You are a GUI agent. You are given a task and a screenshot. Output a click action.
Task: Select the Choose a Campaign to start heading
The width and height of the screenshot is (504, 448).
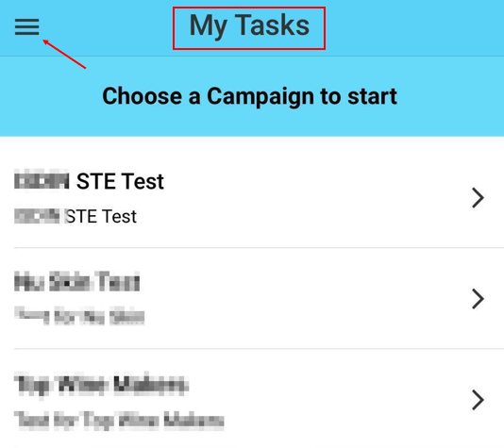pos(250,96)
